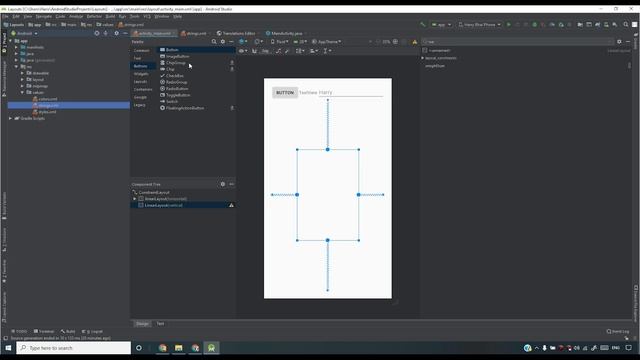Image resolution: width=640 pixels, height=360 pixels.
Task: Search the palette with magnifier icon
Action: pyautogui.click(x=214, y=42)
